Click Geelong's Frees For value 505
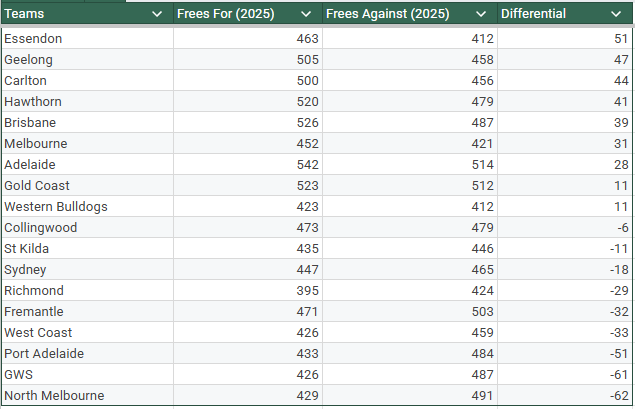The height and width of the screenshot is (409, 635). pyautogui.click(x=307, y=60)
